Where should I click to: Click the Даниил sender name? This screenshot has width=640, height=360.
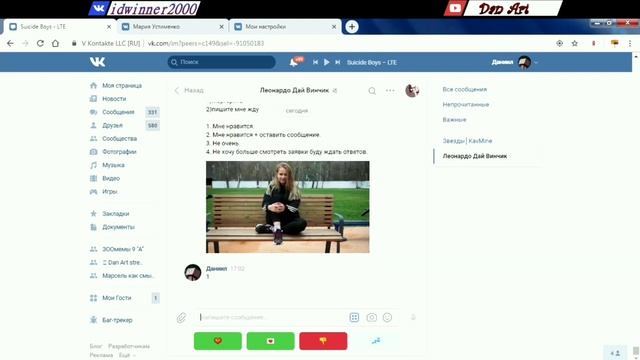216,269
